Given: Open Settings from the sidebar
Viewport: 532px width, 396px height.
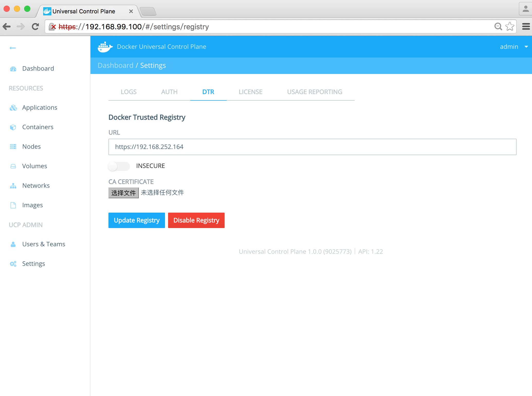Looking at the screenshot, I should tap(33, 264).
